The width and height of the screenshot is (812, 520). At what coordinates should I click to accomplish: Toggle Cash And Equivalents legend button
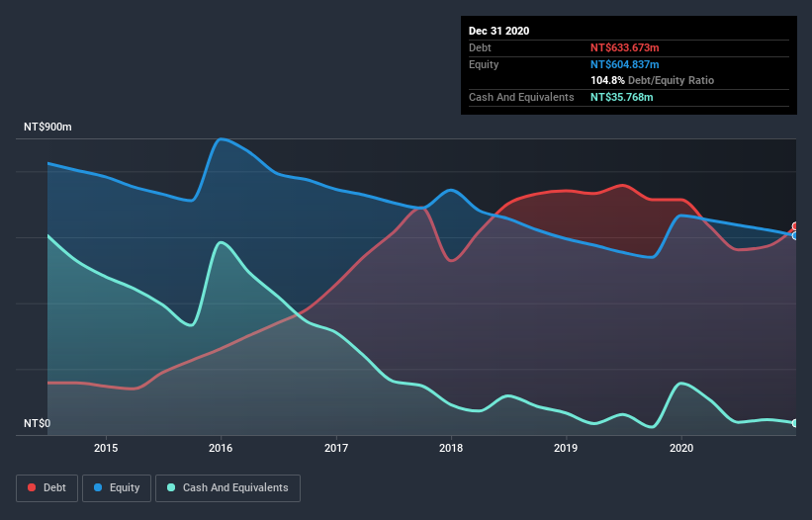click(x=227, y=488)
